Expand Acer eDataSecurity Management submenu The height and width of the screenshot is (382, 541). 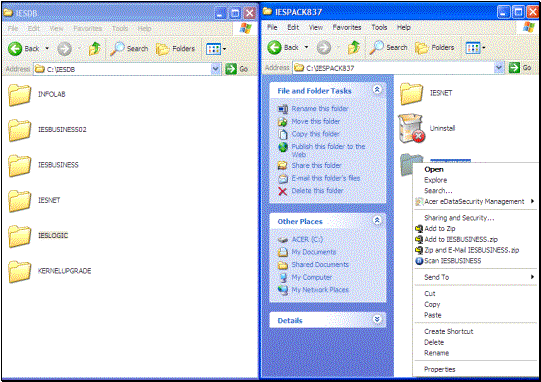tap(475, 202)
